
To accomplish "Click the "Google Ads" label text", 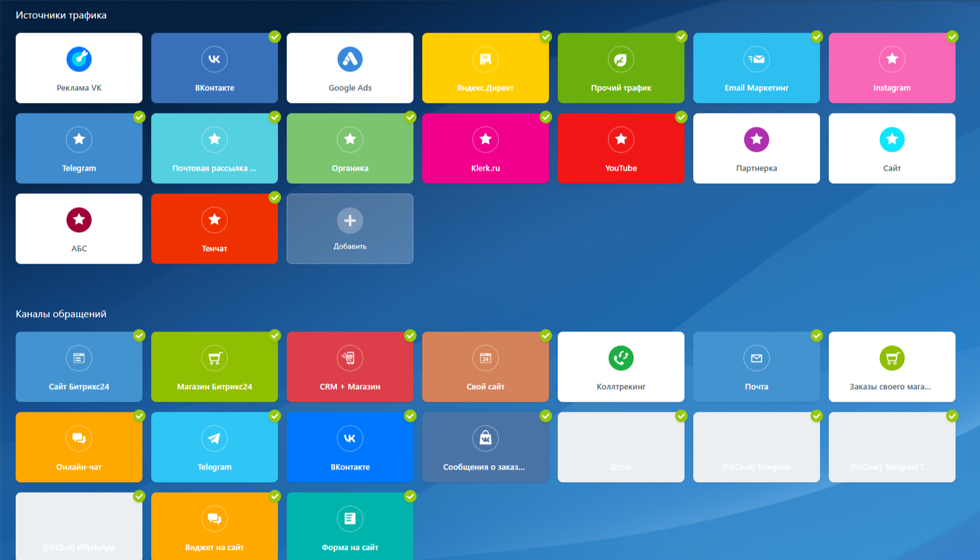I will point(350,88).
